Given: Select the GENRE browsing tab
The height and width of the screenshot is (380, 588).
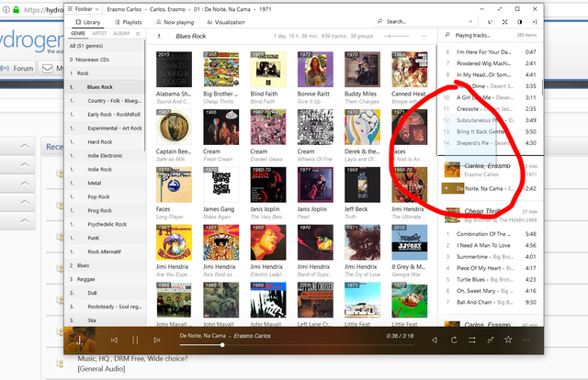Looking at the screenshot, I should pyautogui.click(x=78, y=33).
